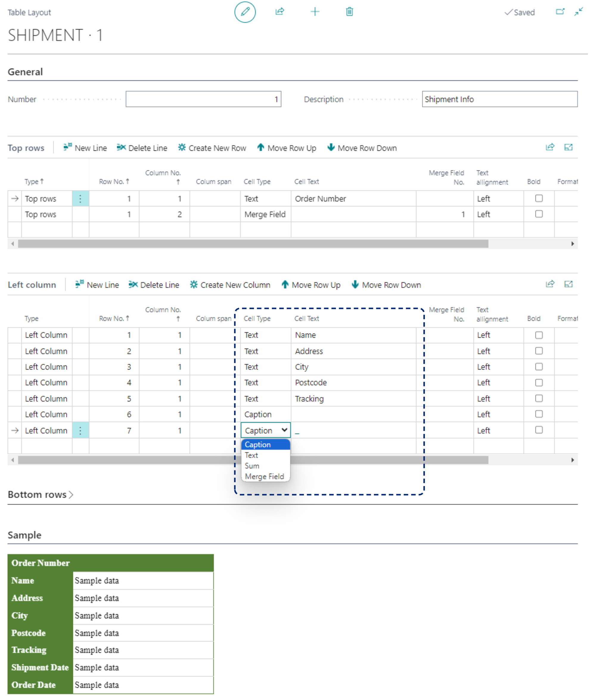Image resolution: width=596 pixels, height=700 pixels.
Task: Sort Left column by Row No. header
Action: pos(114,318)
